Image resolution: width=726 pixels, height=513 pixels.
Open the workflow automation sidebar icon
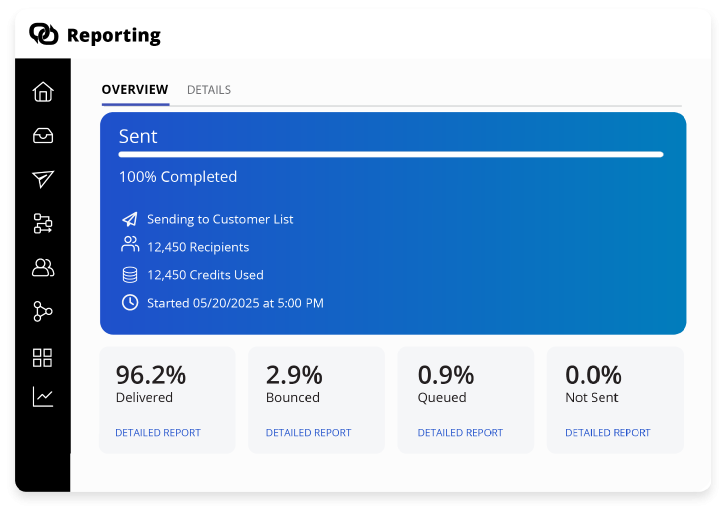43,223
